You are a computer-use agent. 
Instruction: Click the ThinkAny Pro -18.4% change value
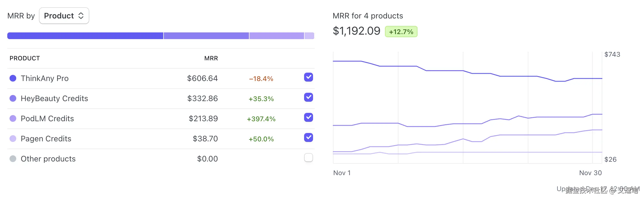[261, 79]
